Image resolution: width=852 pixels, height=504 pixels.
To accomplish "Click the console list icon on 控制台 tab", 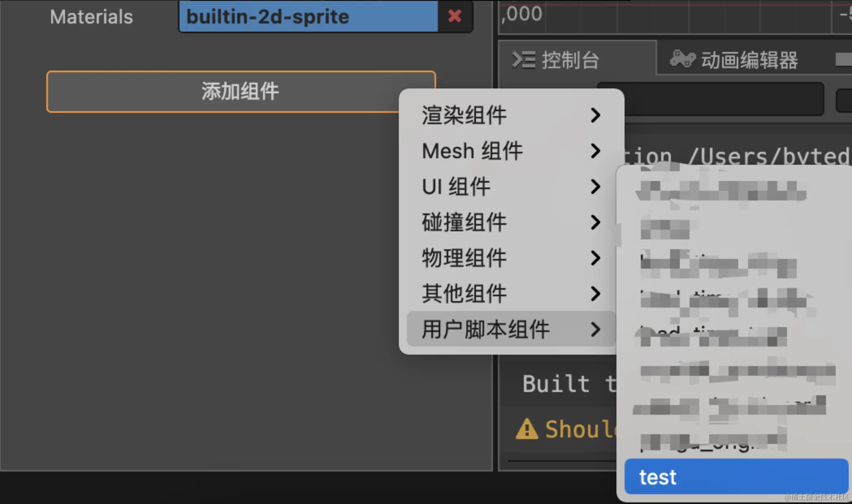I will tap(523, 60).
